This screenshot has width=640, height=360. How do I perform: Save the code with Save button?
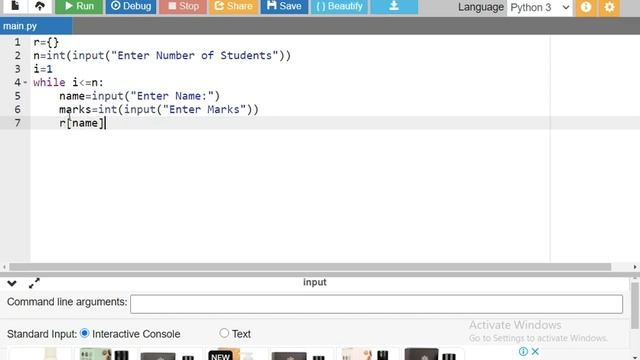[284, 6]
